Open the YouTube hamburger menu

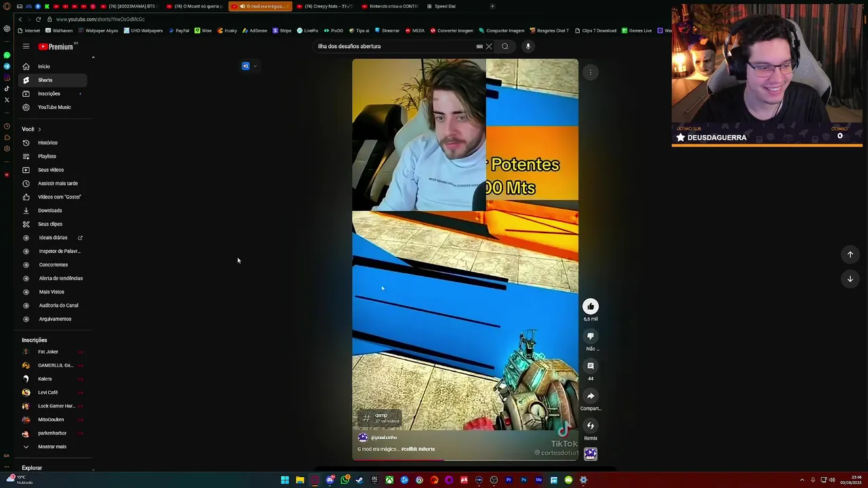tap(26, 46)
